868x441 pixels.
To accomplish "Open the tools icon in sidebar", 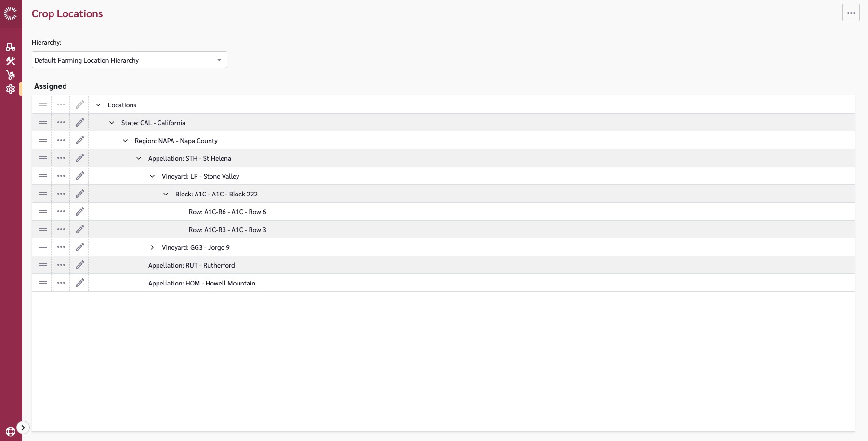I will point(11,61).
